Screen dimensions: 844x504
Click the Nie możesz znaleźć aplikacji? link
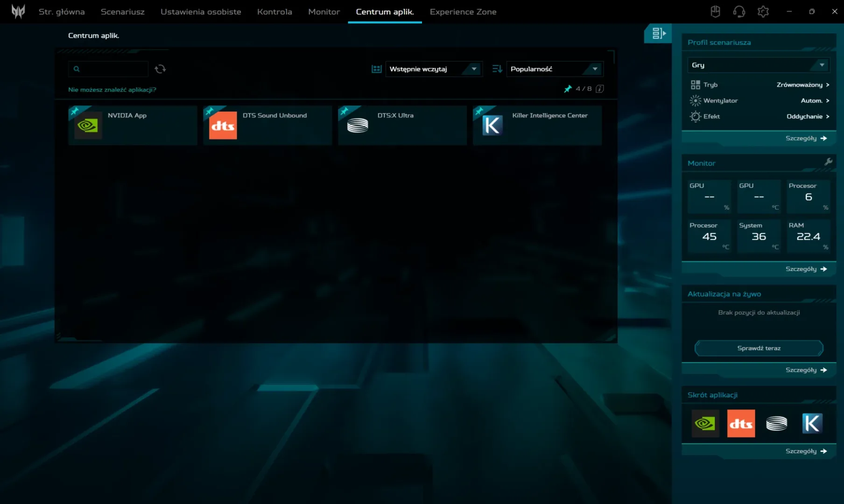point(112,90)
